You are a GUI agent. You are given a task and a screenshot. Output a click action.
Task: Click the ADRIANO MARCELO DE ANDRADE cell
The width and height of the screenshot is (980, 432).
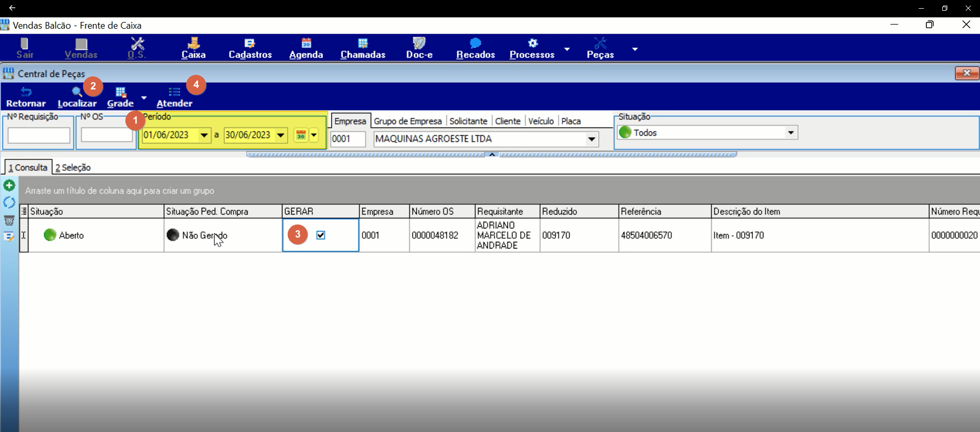[x=507, y=235]
